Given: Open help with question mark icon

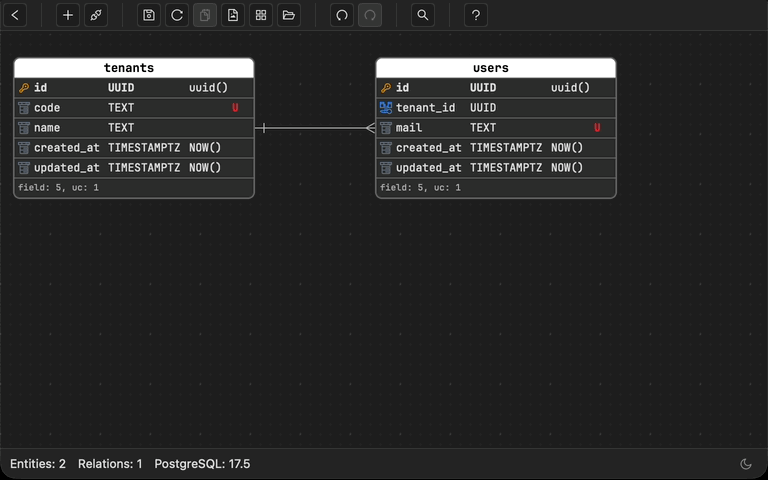Looking at the screenshot, I should click(x=477, y=15).
